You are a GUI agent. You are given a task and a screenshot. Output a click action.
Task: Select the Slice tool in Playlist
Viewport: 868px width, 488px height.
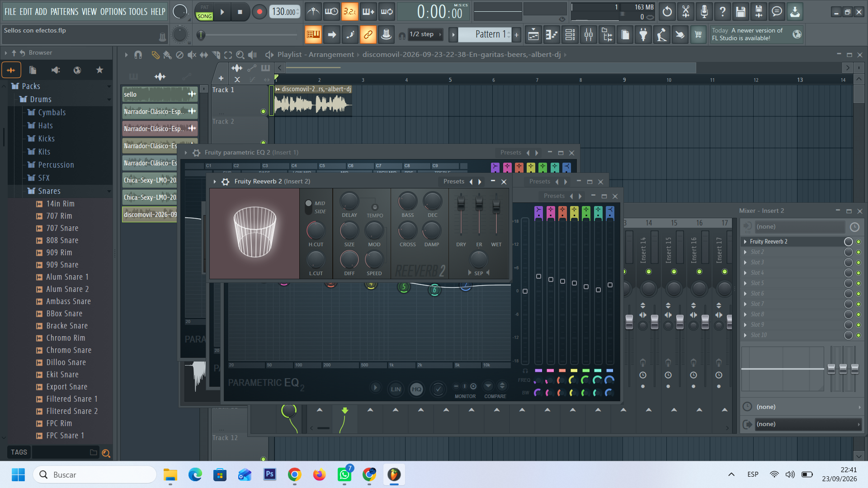coord(216,55)
